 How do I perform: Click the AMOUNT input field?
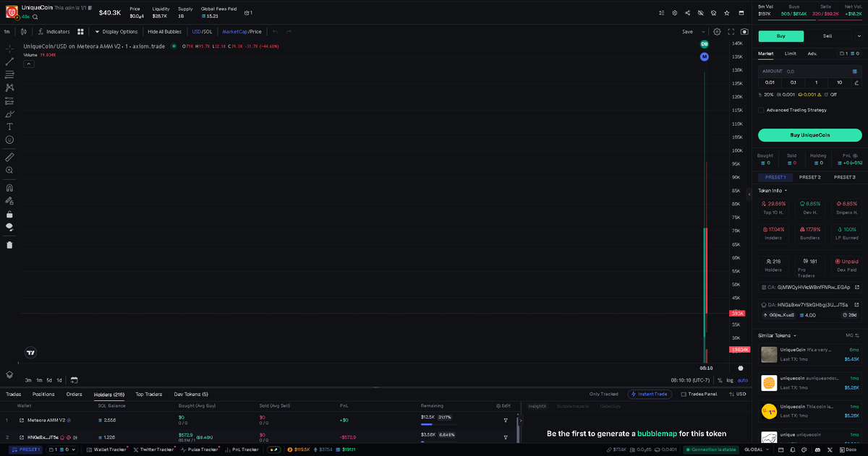[x=809, y=72]
